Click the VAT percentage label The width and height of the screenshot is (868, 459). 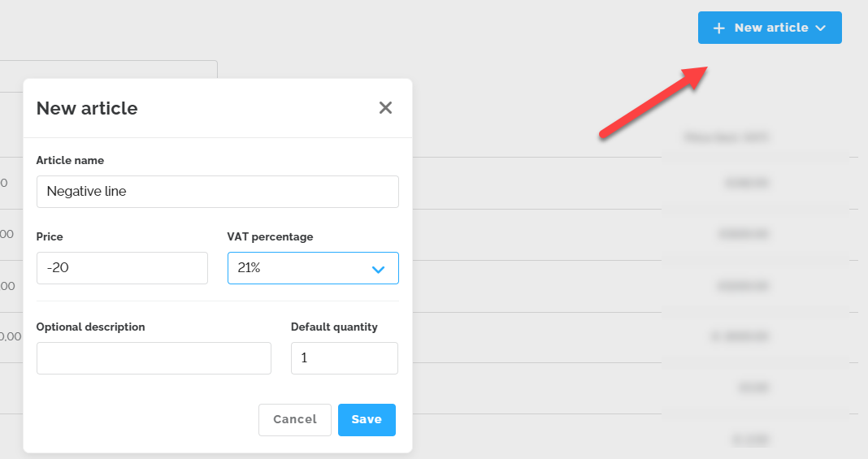[x=270, y=237]
